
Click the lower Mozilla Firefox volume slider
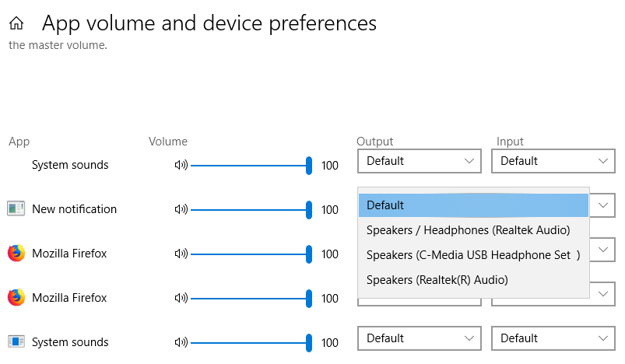[x=249, y=298]
